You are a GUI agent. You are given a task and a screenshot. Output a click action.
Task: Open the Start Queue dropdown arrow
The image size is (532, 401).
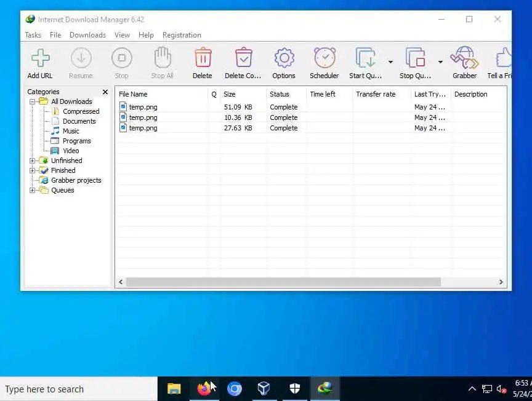(390, 62)
